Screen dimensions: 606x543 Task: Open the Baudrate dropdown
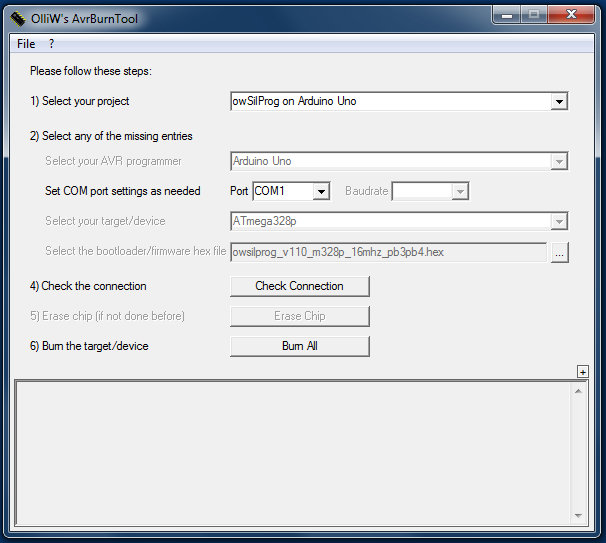tap(459, 191)
